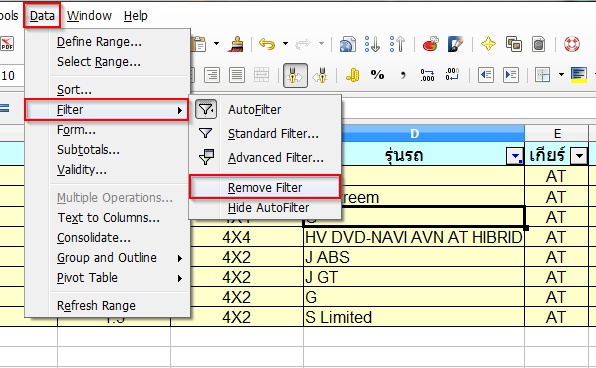
Task: Click the Sort Ascending icon
Action: click(x=372, y=44)
